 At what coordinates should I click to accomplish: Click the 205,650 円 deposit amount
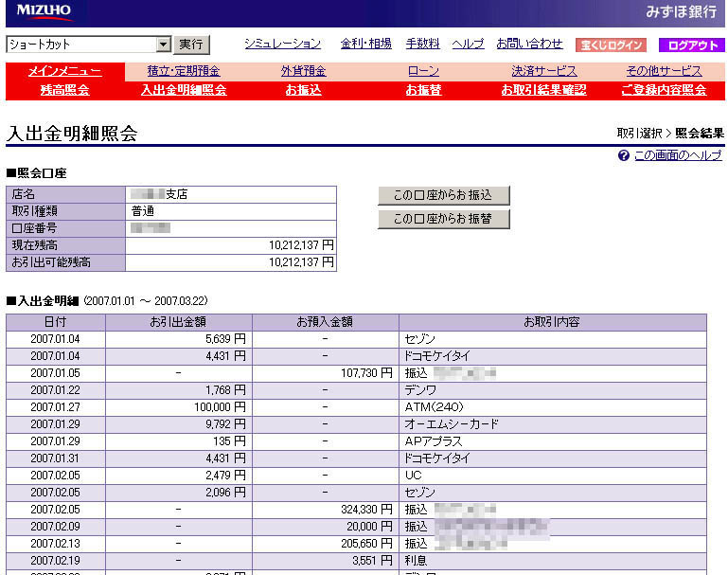click(366, 544)
